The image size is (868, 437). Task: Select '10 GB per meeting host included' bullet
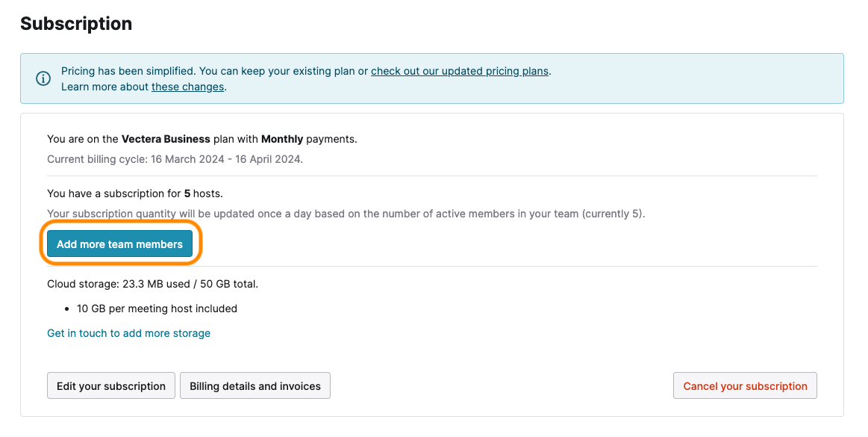pos(157,309)
